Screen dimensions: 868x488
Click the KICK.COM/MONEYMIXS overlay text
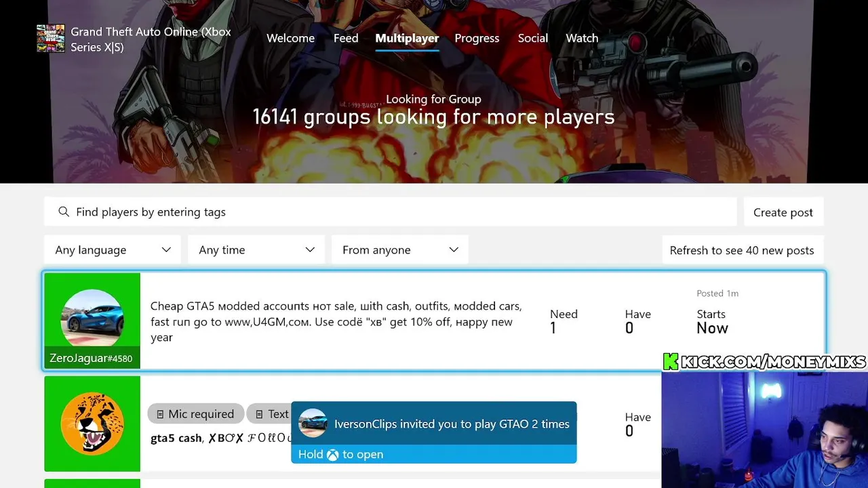pyautogui.click(x=773, y=362)
